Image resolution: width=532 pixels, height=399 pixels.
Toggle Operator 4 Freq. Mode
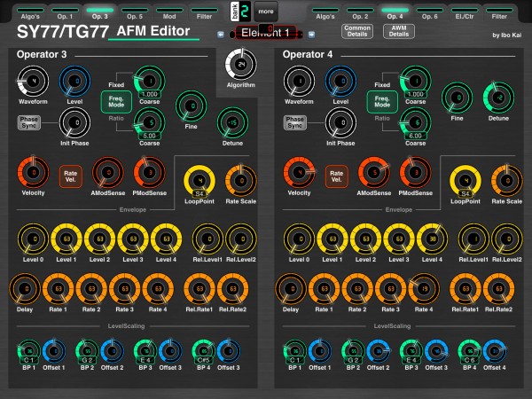click(x=382, y=101)
